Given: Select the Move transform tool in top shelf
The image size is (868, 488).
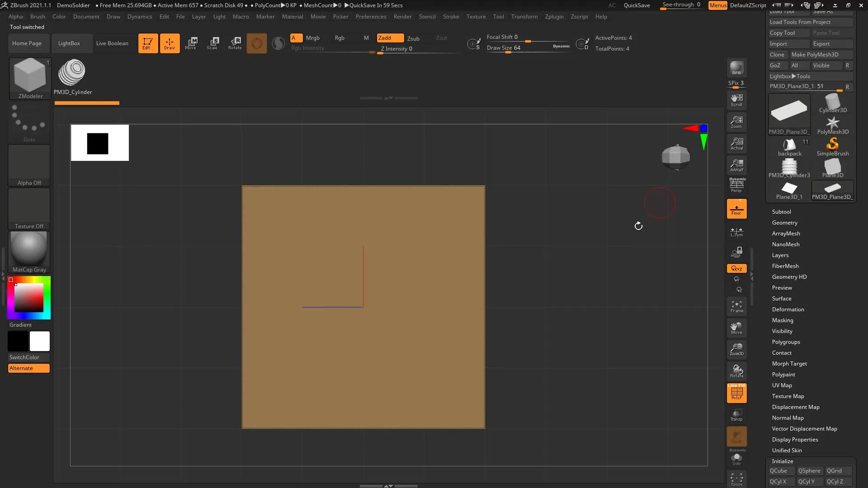Looking at the screenshot, I should (x=191, y=43).
